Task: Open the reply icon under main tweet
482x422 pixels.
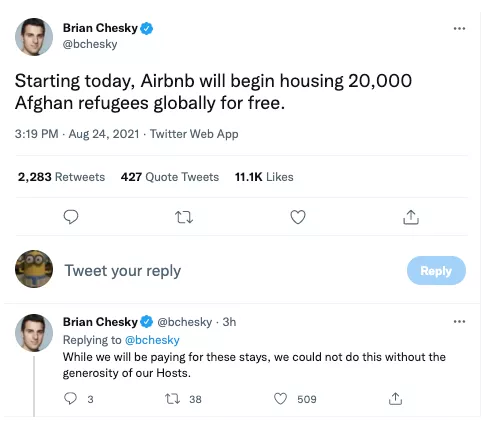Action: (71, 217)
